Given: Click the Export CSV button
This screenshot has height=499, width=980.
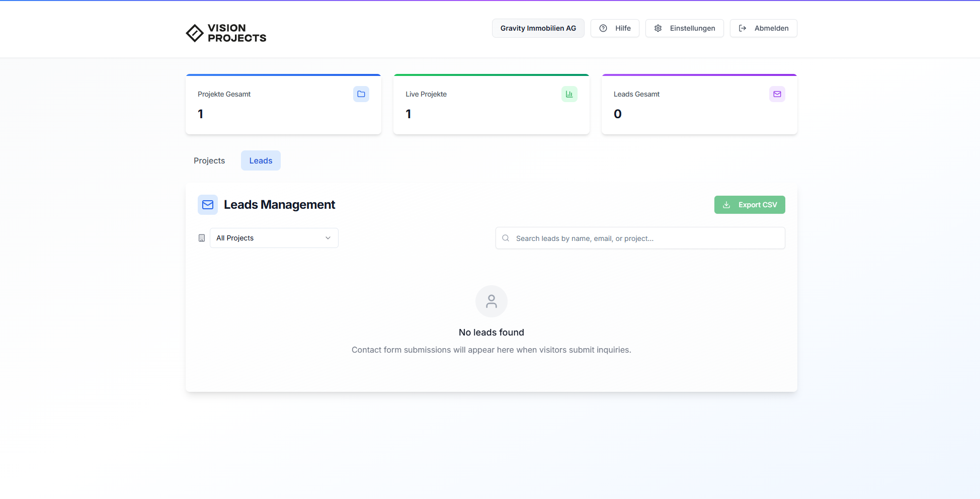Looking at the screenshot, I should pos(750,205).
